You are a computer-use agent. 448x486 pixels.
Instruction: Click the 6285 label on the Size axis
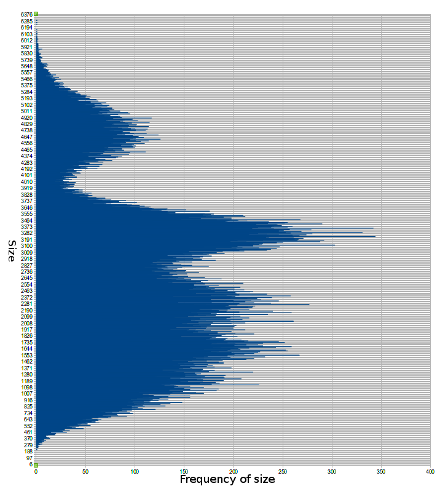pyautogui.click(x=26, y=21)
